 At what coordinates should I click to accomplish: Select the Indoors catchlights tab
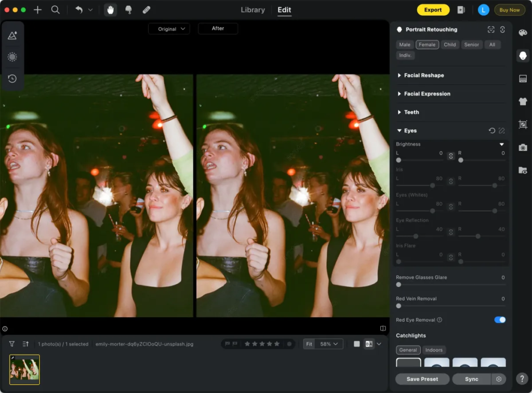(x=434, y=350)
